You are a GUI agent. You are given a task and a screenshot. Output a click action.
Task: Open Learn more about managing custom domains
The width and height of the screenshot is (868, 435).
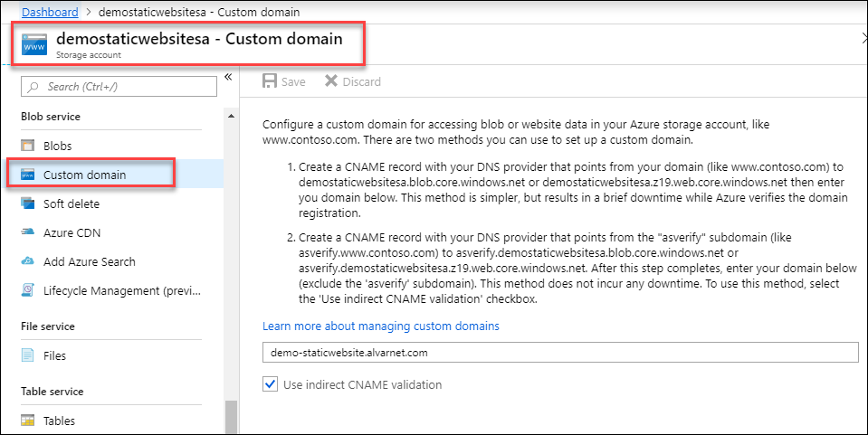tap(381, 326)
